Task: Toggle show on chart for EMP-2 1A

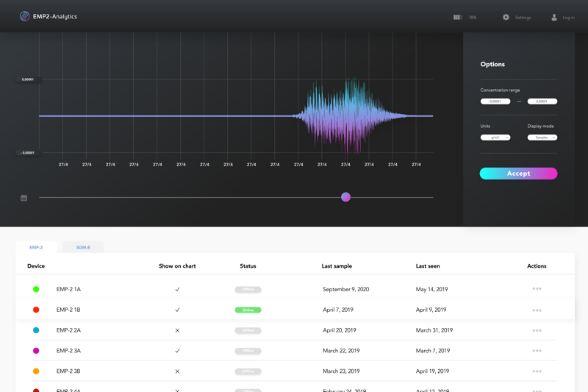Action: (x=177, y=289)
